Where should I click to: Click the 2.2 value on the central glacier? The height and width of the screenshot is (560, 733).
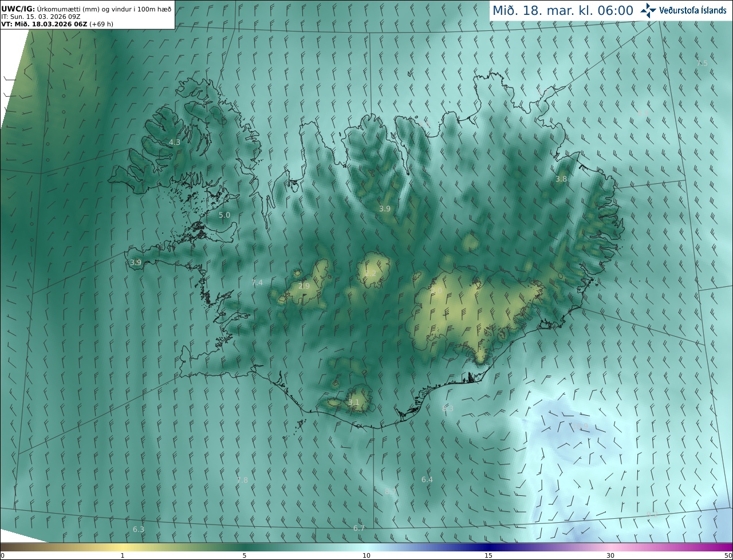[371, 273]
